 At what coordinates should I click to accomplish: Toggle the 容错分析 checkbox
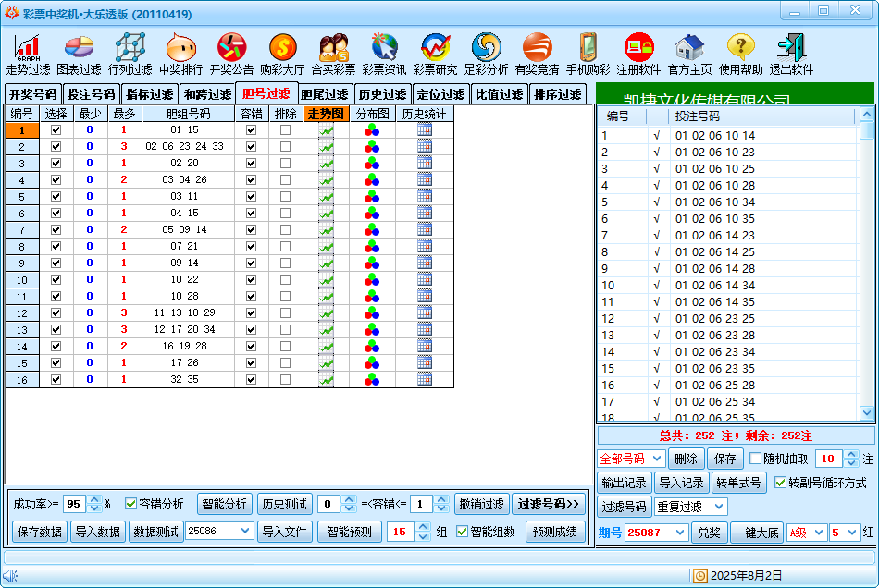point(131,504)
